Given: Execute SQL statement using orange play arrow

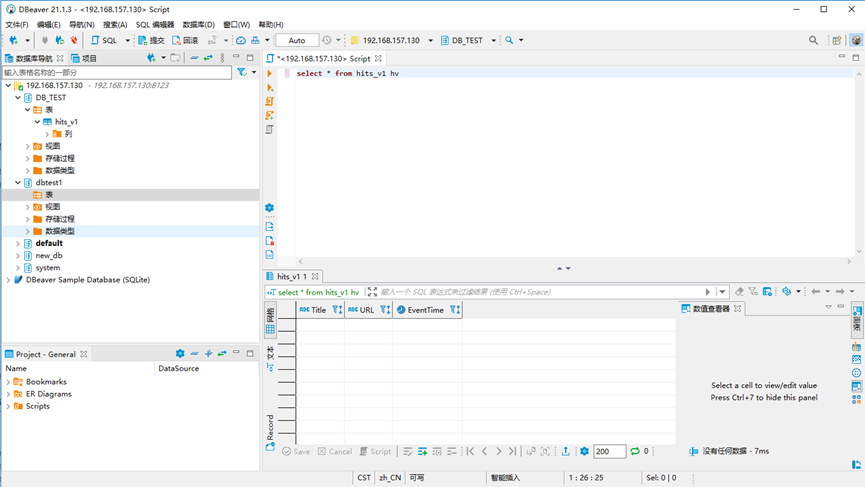Looking at the screenshot, I should coord(269,73).
